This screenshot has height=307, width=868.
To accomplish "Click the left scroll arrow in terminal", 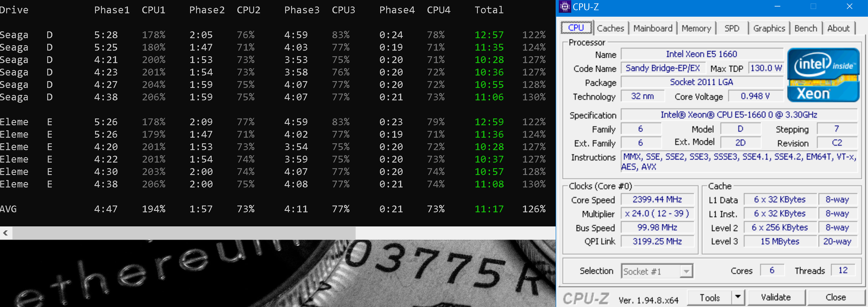I will coord(6,233).
